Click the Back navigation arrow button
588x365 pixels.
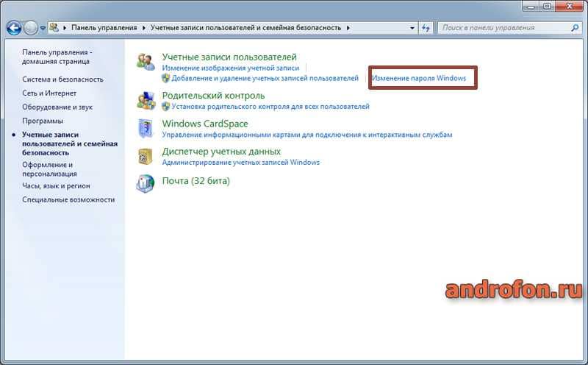[14, 27]
